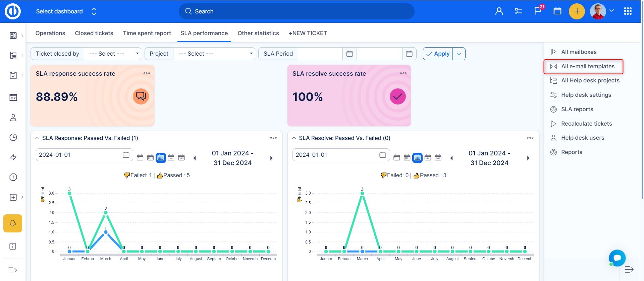Open the apps grid menu icon
The image size is (644, 281).
coord(628,11)
